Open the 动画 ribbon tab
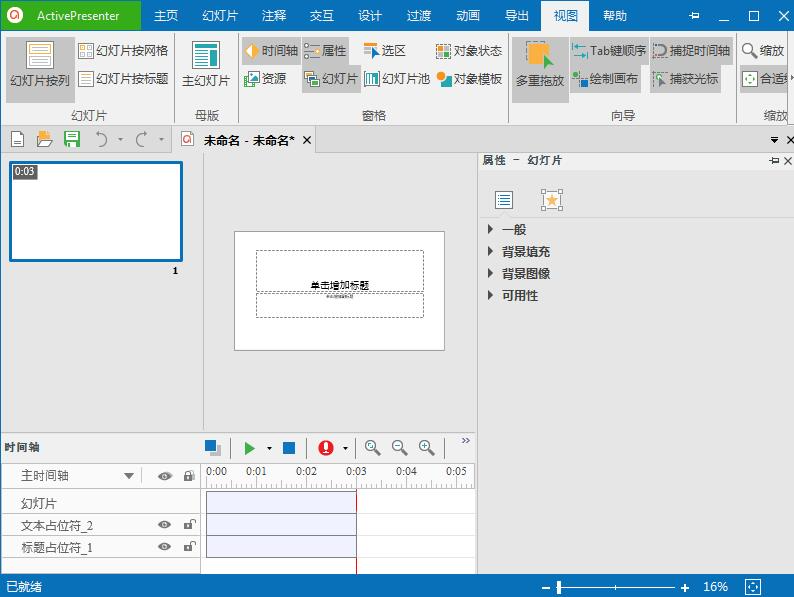The height and width of the screenshot is (597, 794). click(468, 16)
